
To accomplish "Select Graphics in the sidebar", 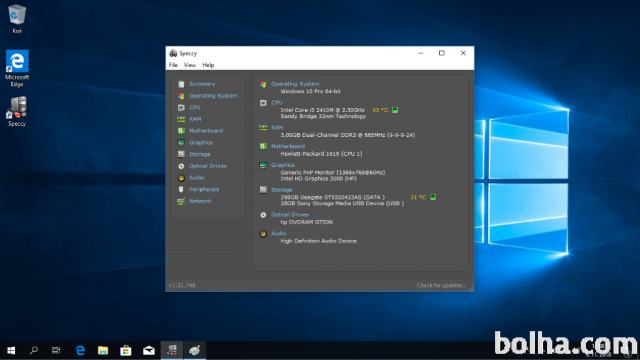I will [x=201, y=142].
